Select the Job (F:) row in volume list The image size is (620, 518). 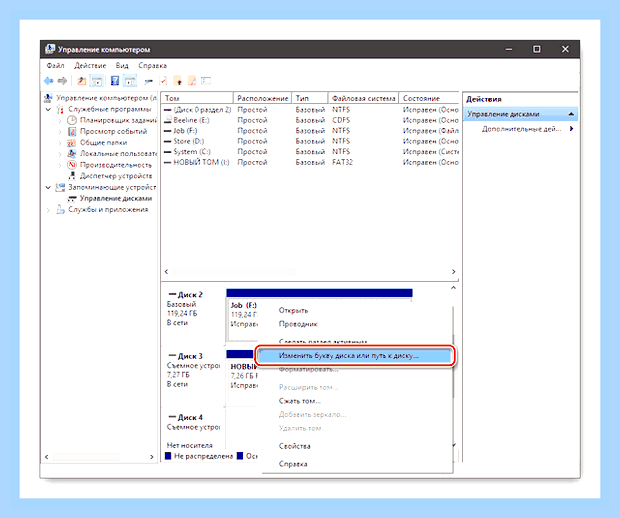point(311,130)
